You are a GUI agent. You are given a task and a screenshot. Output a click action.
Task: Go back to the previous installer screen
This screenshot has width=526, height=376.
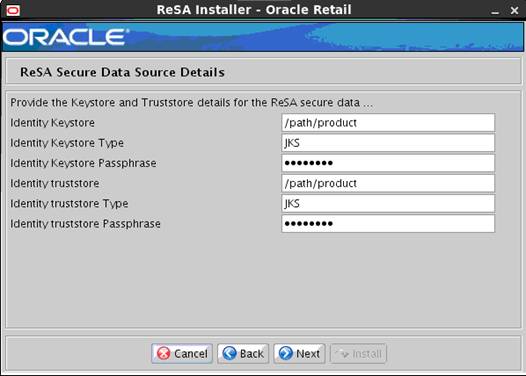coord(243,354)
